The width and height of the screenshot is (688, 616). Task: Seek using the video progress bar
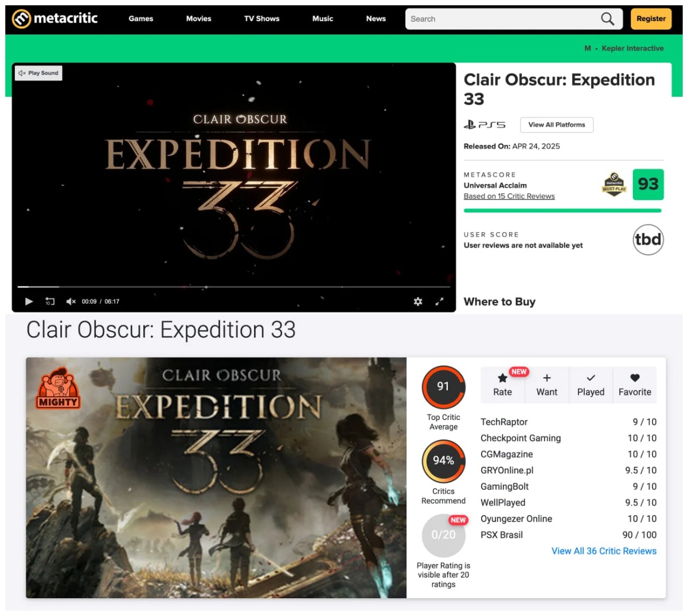[x=229, y=287]
